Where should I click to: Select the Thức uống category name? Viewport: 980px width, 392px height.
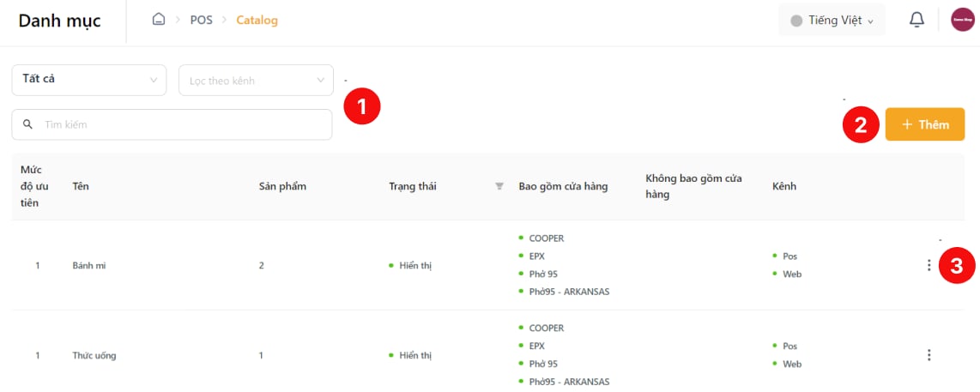[94, 355]
